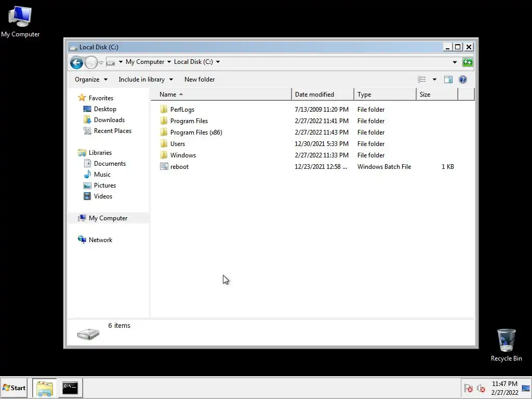Viewport: 532px width, 399px height.
Task: Expand the dropdown arrow before My Computer breadcrumb
Action: (121, 62)
